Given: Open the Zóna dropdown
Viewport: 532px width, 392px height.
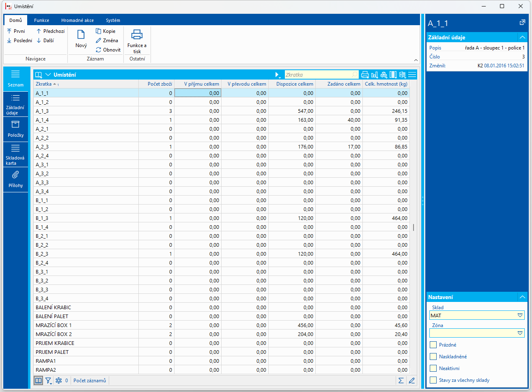Looking at the screenshot, I should tap(520, 333).
